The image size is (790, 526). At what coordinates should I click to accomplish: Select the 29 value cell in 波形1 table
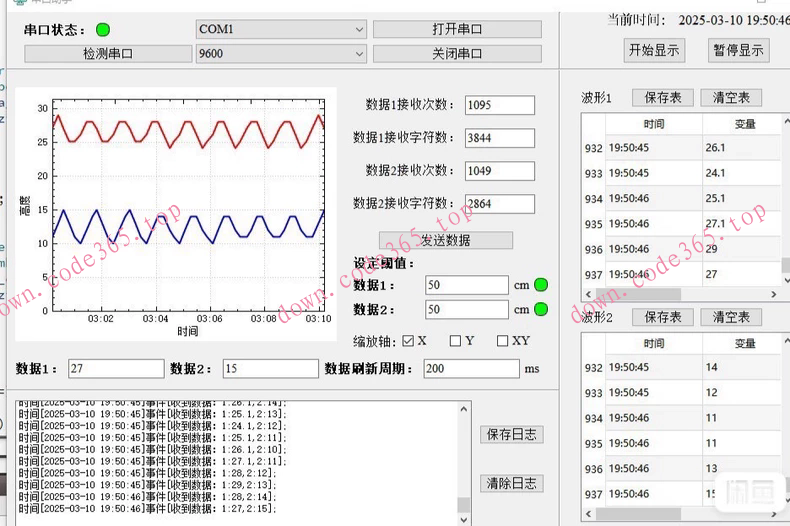pos(742,249)
